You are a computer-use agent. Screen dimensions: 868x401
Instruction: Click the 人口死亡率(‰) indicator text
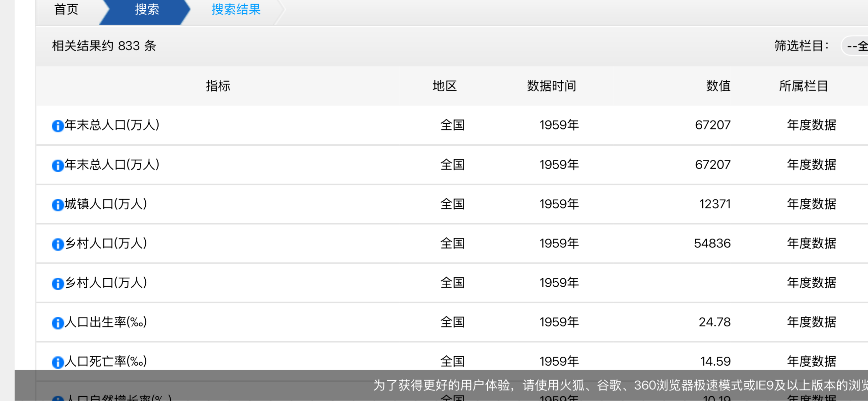coord(106,361)
